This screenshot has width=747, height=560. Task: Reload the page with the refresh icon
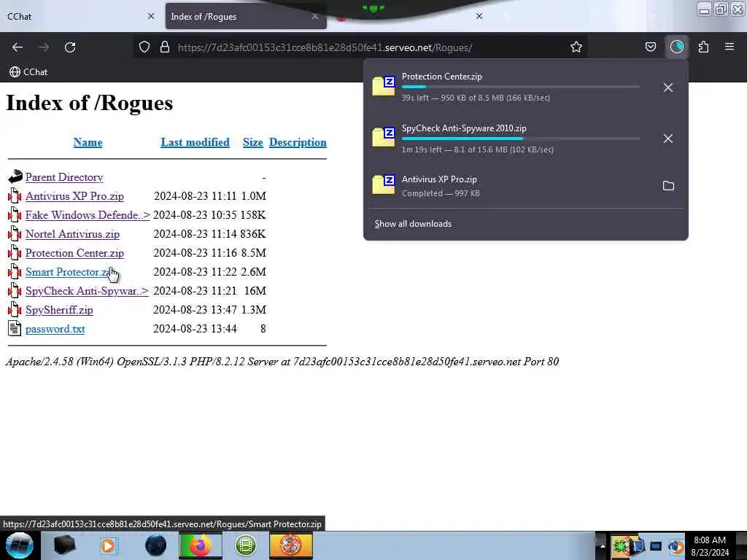70,47
